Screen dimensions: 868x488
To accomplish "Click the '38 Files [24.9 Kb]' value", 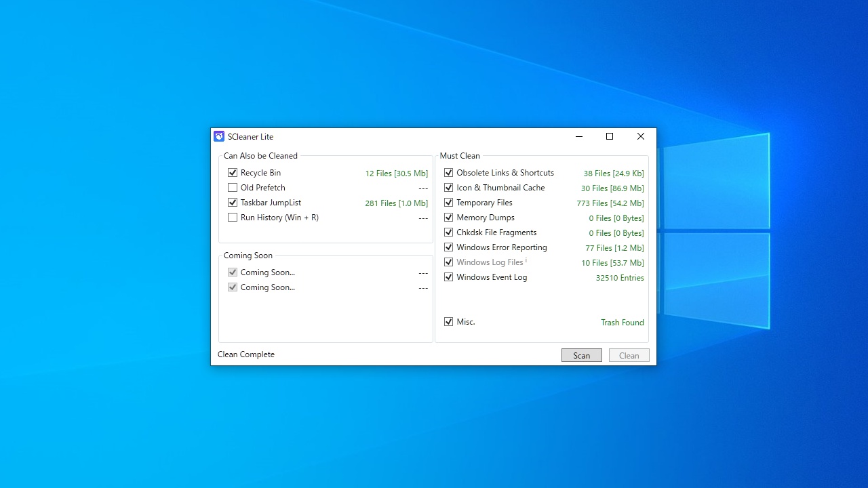I will 614,174.
